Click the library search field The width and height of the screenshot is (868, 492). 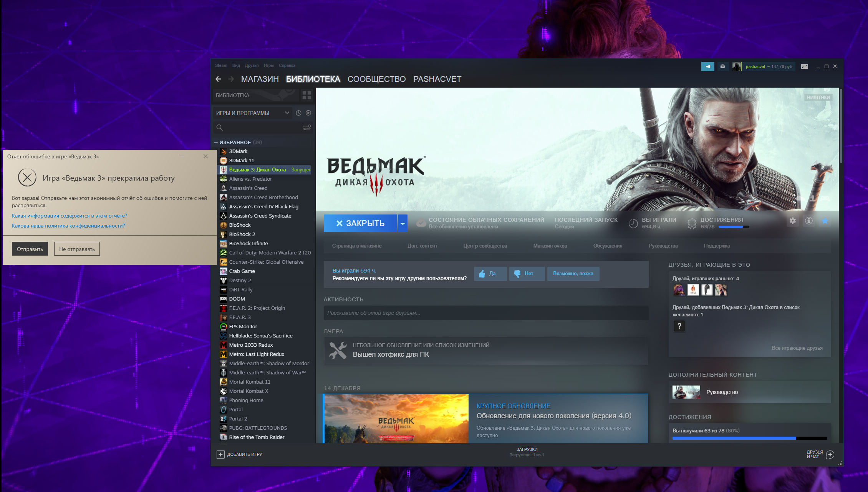262,128
